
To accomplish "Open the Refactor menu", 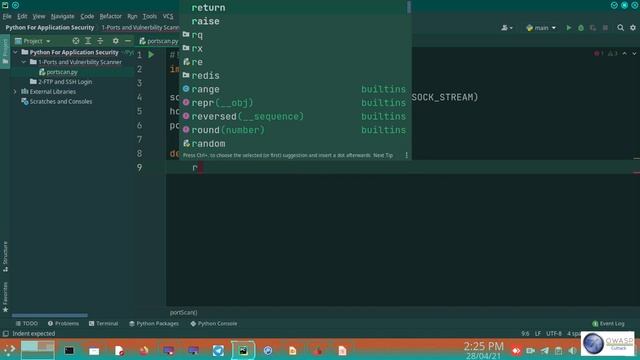I will point(111,16).
